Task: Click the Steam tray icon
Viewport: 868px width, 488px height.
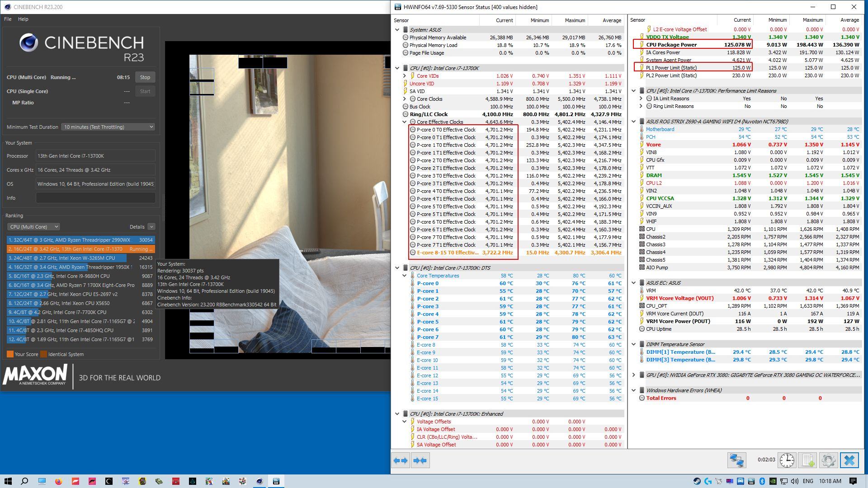Action: click(697, 481)
